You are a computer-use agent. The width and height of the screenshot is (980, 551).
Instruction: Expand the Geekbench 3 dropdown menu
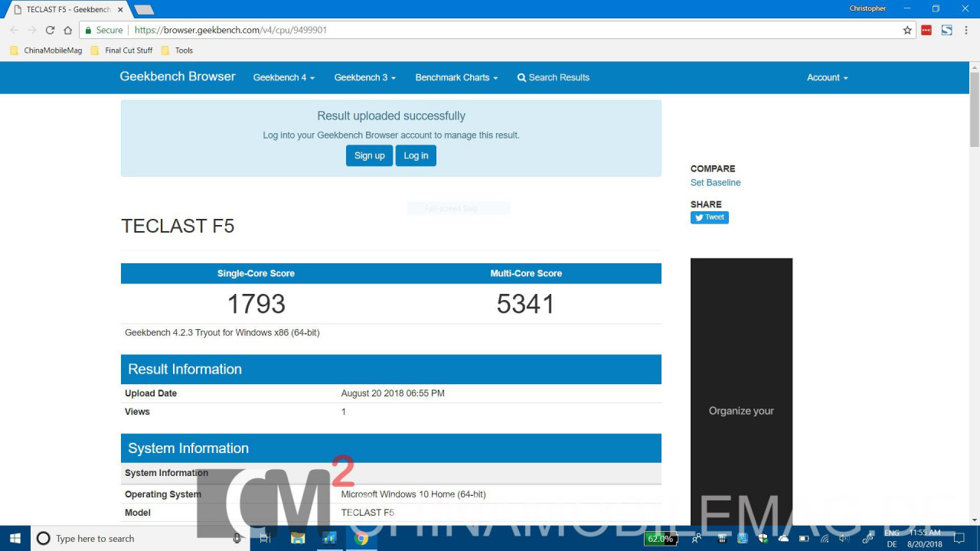point(364,77)
